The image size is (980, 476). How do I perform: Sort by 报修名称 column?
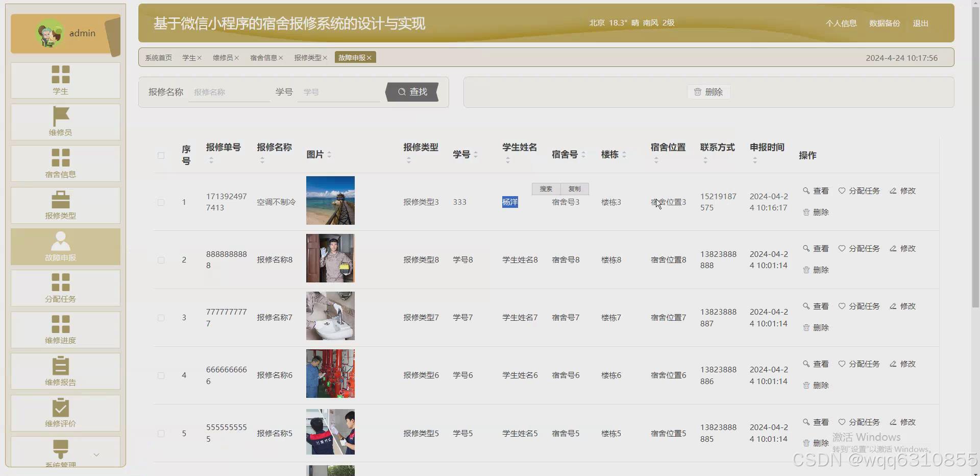pyautogui.click(x=262, y=160)
